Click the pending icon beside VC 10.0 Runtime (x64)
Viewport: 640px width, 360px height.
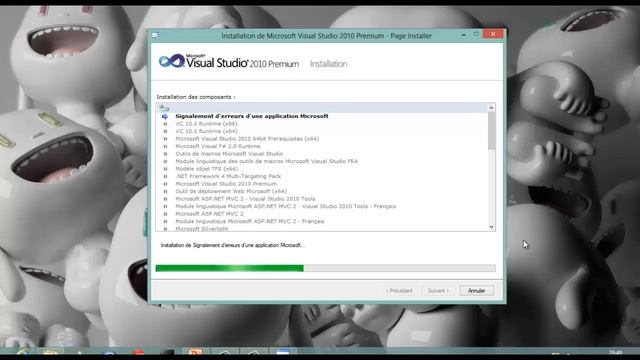coord(165,131)
